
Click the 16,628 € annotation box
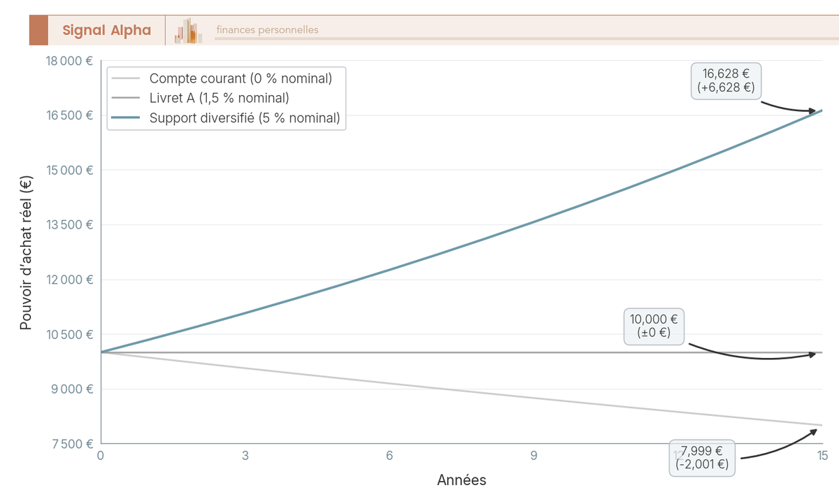point(726,81)
